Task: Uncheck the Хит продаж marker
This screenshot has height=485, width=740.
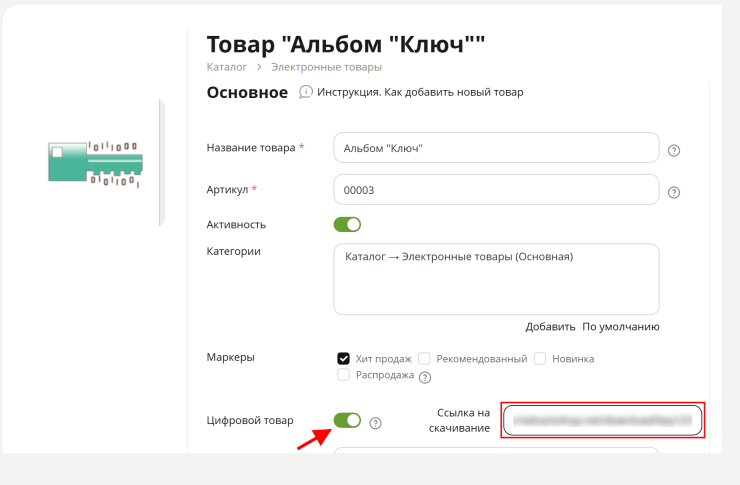Action: click(344, 359)
